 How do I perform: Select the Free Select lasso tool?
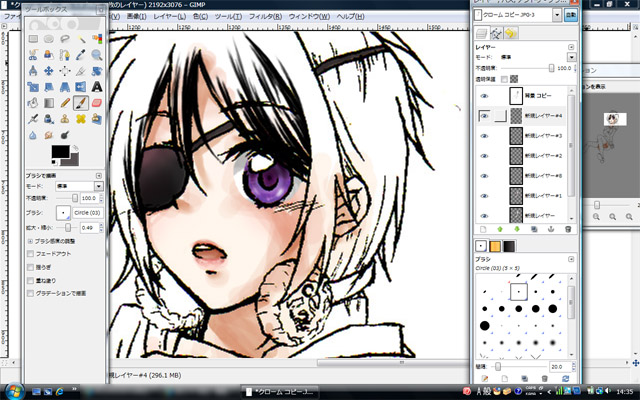[65, 39]
